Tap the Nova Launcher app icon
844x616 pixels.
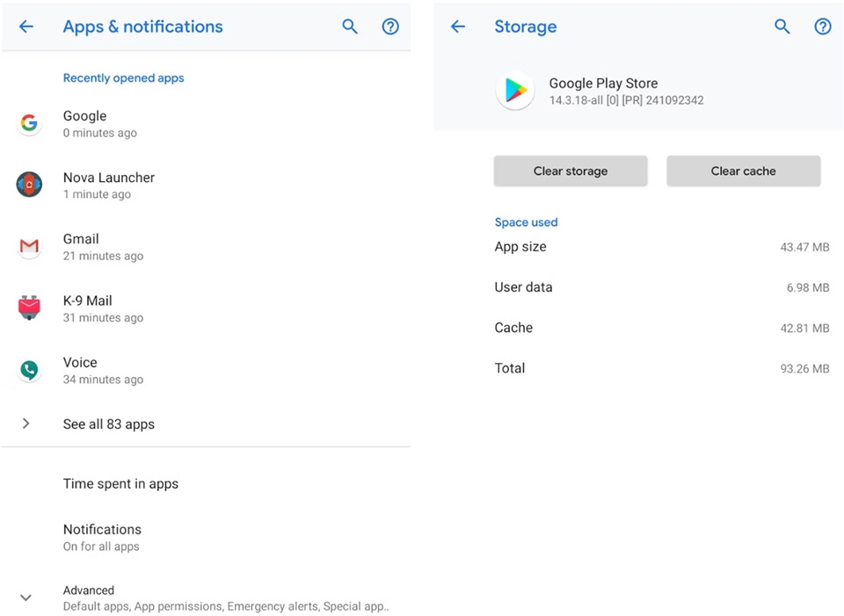29,185
